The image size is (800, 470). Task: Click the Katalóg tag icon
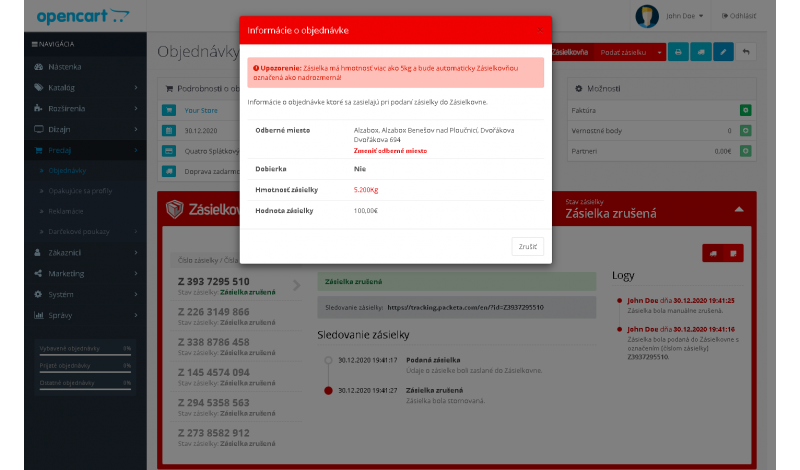pyautogui.click(x=38, y=87)
